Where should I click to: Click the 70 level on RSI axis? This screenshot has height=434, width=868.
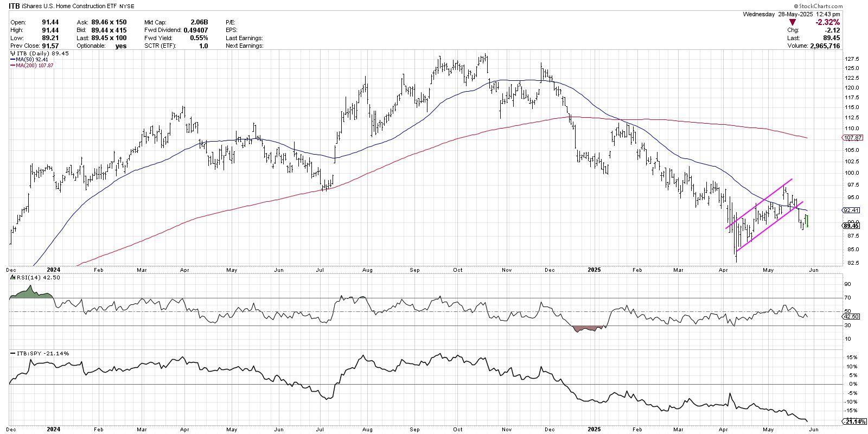pyautogui.click(x=848, y=298)
